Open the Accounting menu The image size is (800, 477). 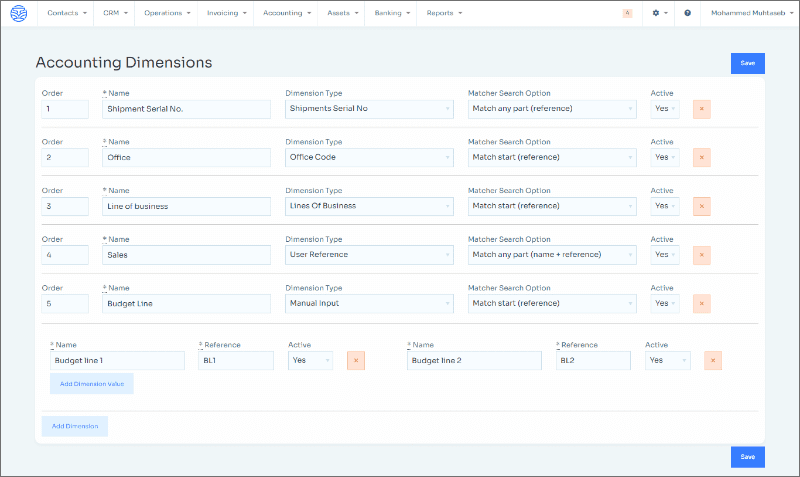289,13
